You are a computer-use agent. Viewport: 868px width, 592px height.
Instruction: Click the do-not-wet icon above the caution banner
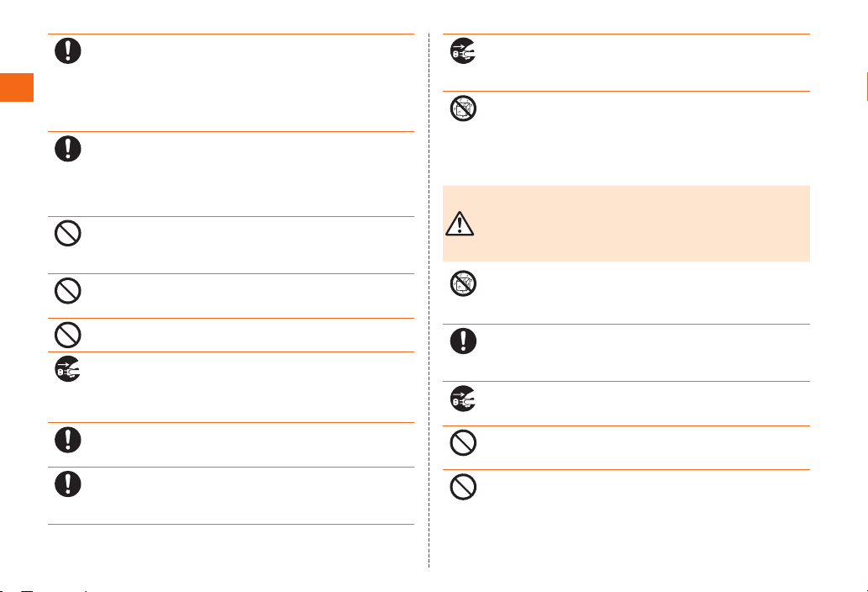(463, 108)
